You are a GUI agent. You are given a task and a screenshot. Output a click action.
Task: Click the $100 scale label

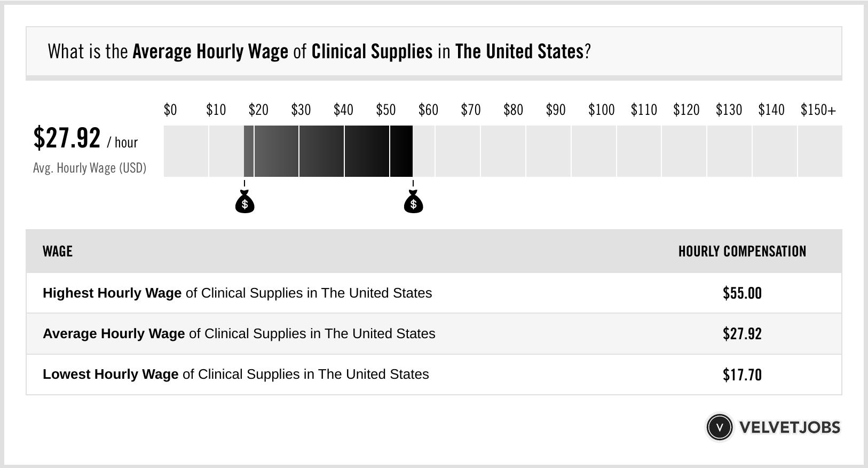tap(601, 110)
